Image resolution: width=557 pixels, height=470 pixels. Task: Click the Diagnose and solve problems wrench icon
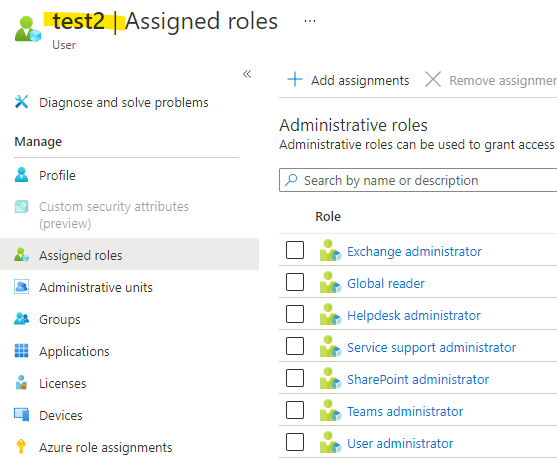pos(21,102)
